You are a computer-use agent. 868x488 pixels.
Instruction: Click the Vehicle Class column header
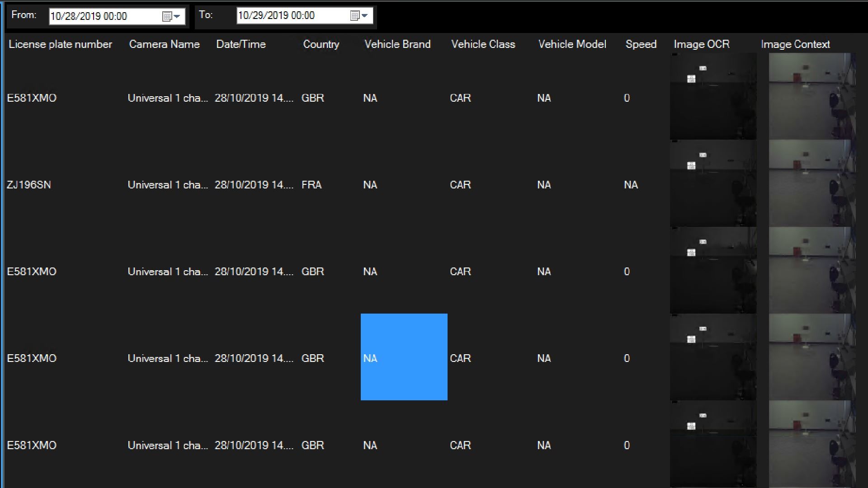[x=483, y=44]
